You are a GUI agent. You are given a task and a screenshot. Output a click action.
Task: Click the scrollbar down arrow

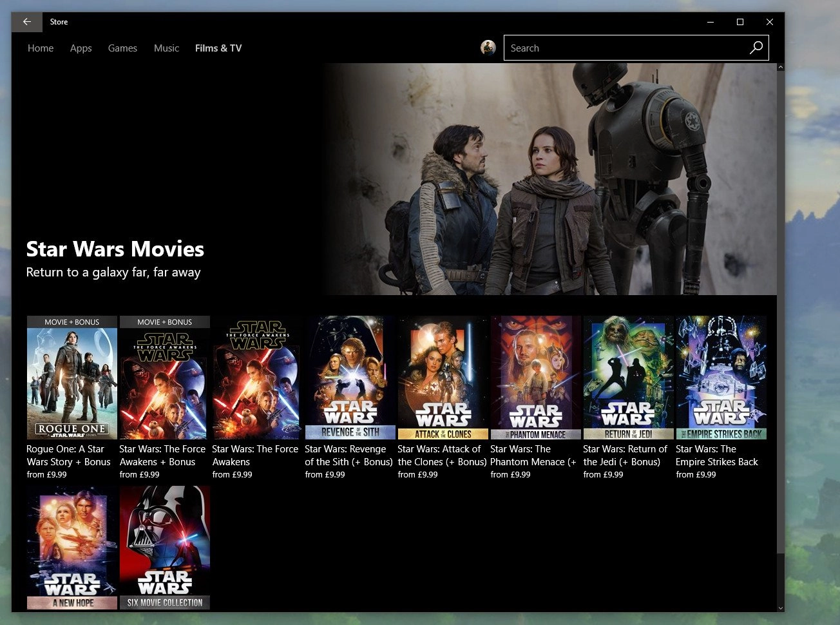point(781,608)
